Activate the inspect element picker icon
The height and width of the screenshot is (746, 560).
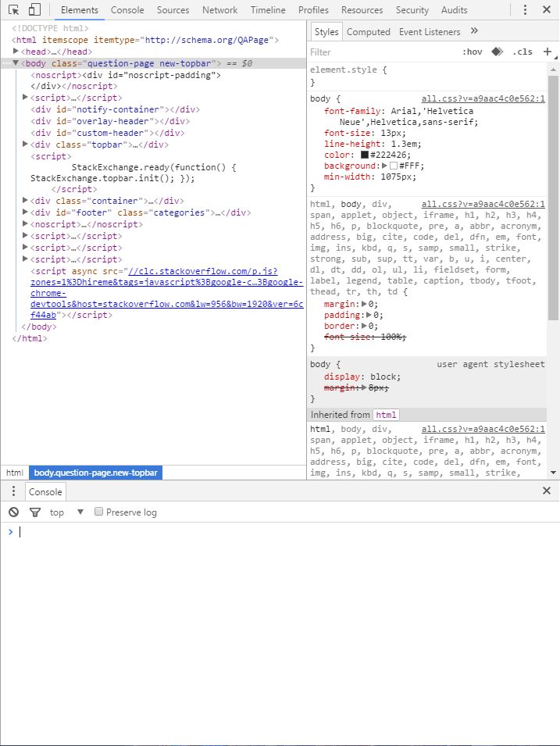[14, 9]
